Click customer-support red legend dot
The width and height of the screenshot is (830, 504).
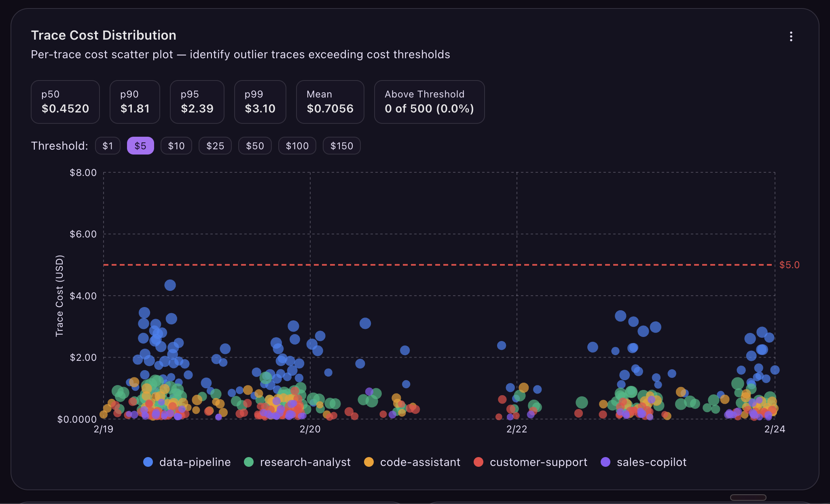point(479,462)
